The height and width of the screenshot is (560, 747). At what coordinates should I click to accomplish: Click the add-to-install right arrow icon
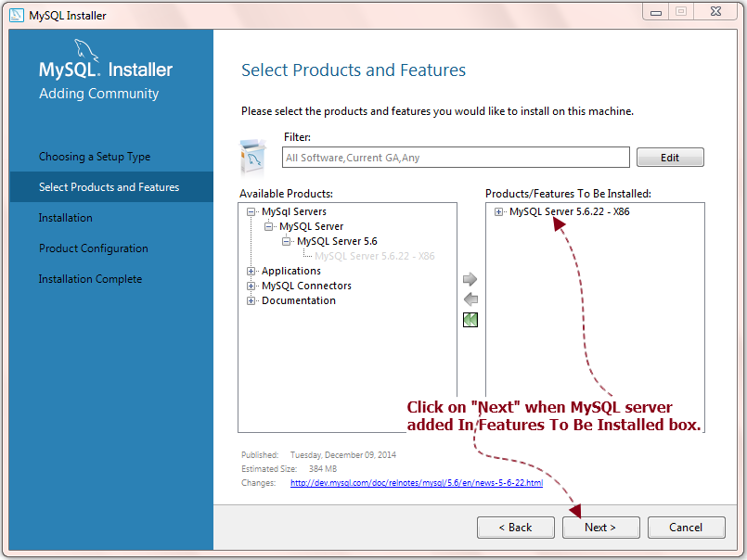click(470, 279)
